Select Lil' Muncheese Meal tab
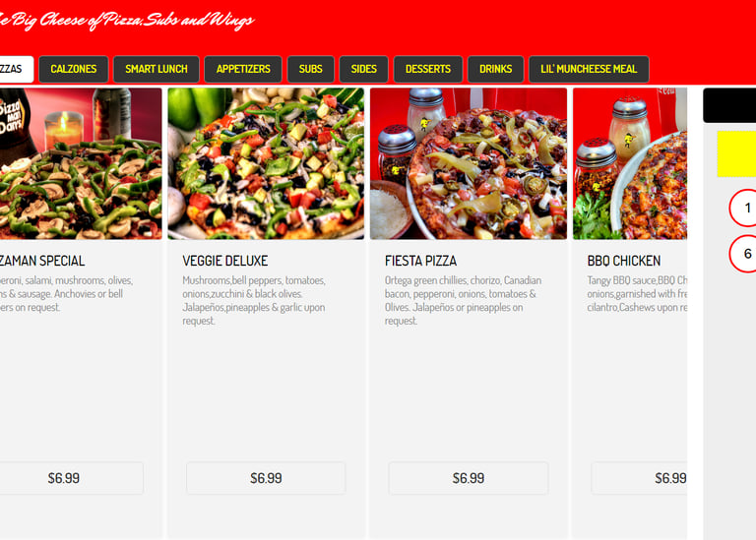 coord(589,70)
